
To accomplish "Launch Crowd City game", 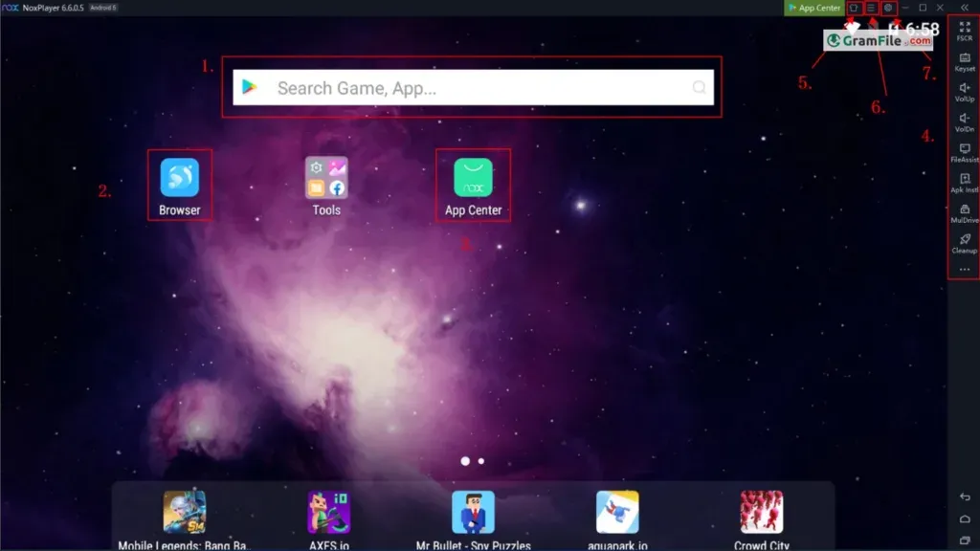I will 761,513.
